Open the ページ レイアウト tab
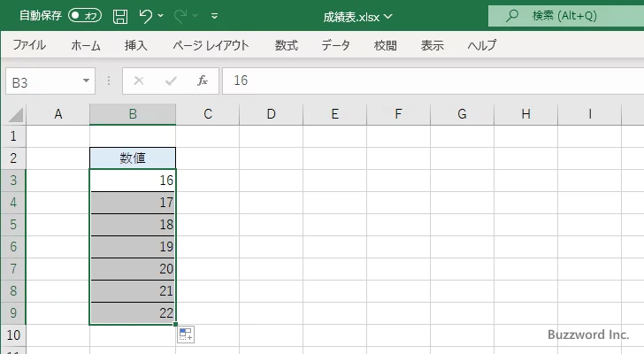 click(x=211, y=45)
